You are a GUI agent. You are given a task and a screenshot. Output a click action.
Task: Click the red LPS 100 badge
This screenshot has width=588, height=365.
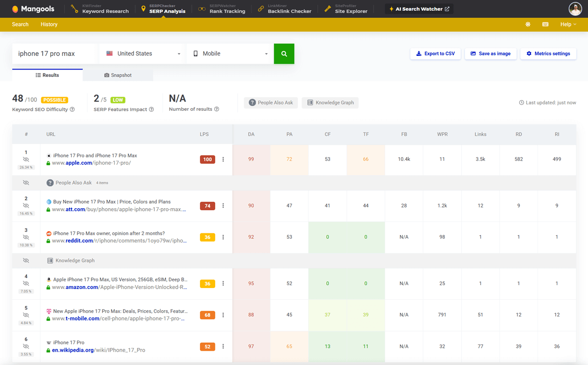(207, 159)
